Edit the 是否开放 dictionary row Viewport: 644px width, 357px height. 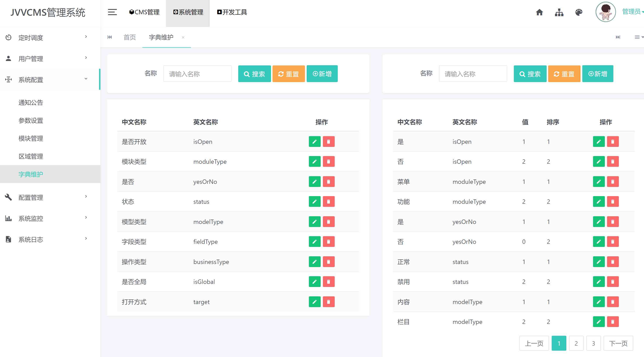[315, 142]
